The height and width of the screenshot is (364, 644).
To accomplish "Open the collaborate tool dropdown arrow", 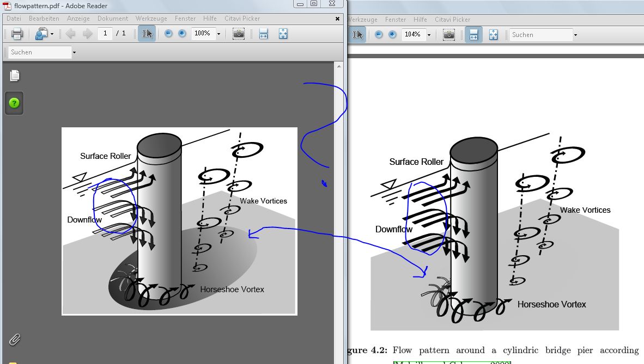I will [52, 34].
